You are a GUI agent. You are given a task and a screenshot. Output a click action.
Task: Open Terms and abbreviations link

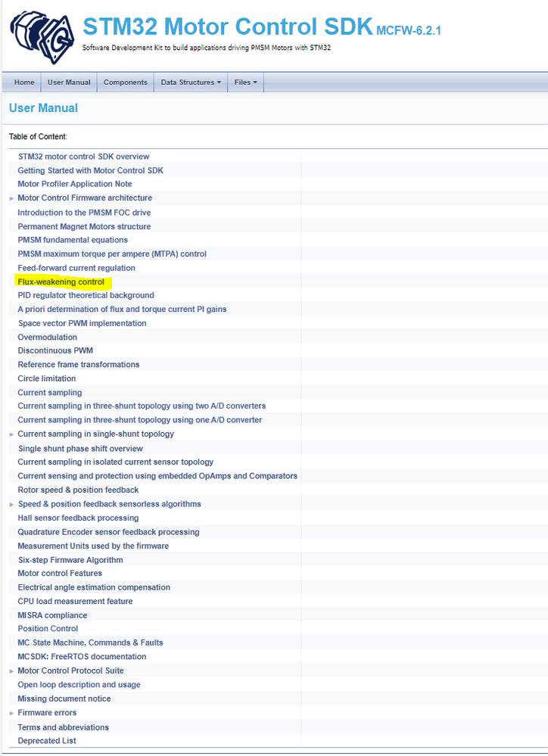63,727
